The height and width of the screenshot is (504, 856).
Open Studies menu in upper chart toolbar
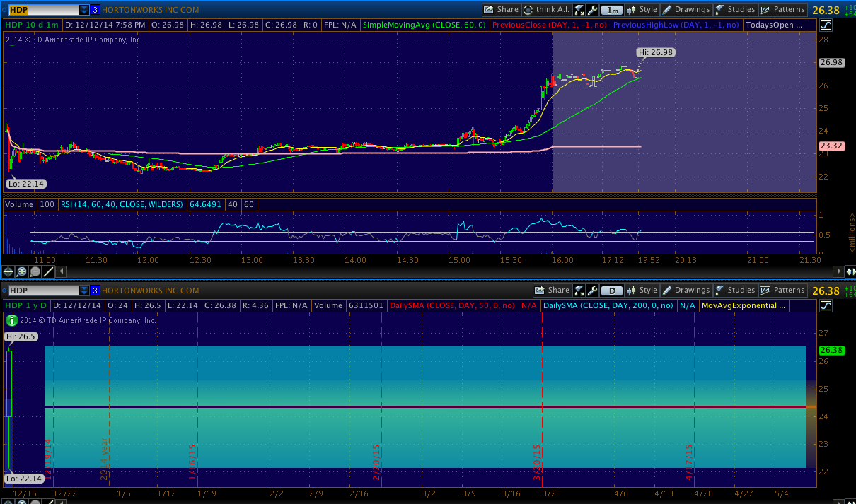pos(735,10)
